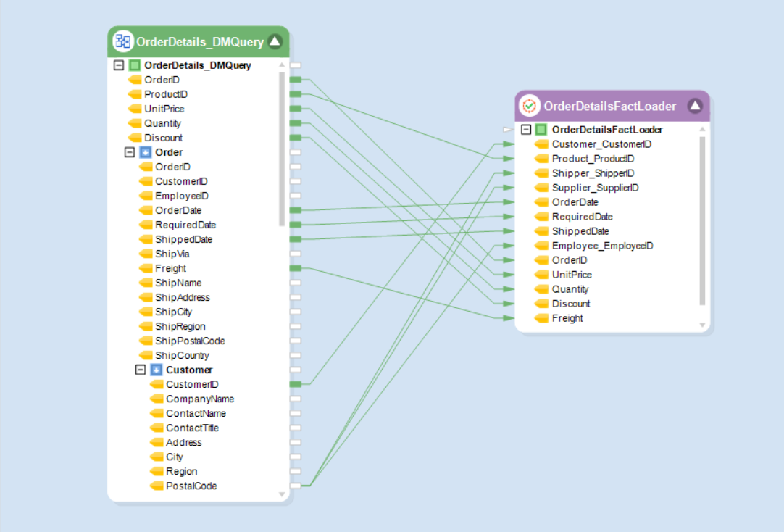Viewport: 784px width, 532px height.
Task: Collapse the Customer tree node
Action: pos(141,370)
